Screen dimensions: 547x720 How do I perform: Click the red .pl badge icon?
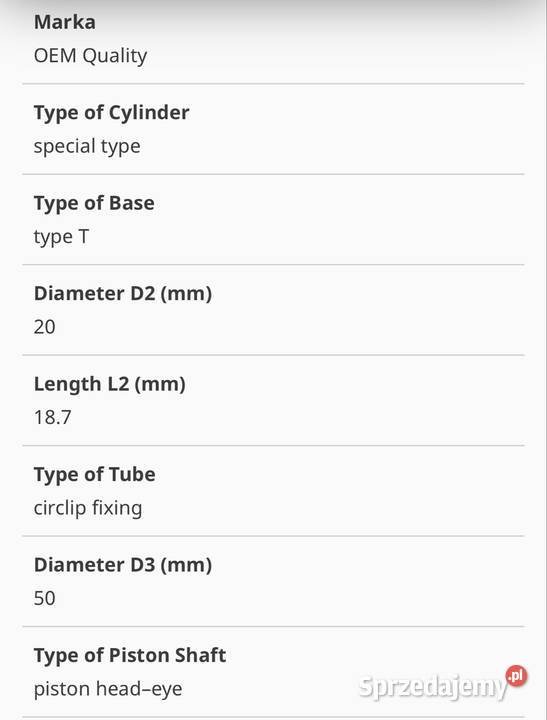point(517,676)
